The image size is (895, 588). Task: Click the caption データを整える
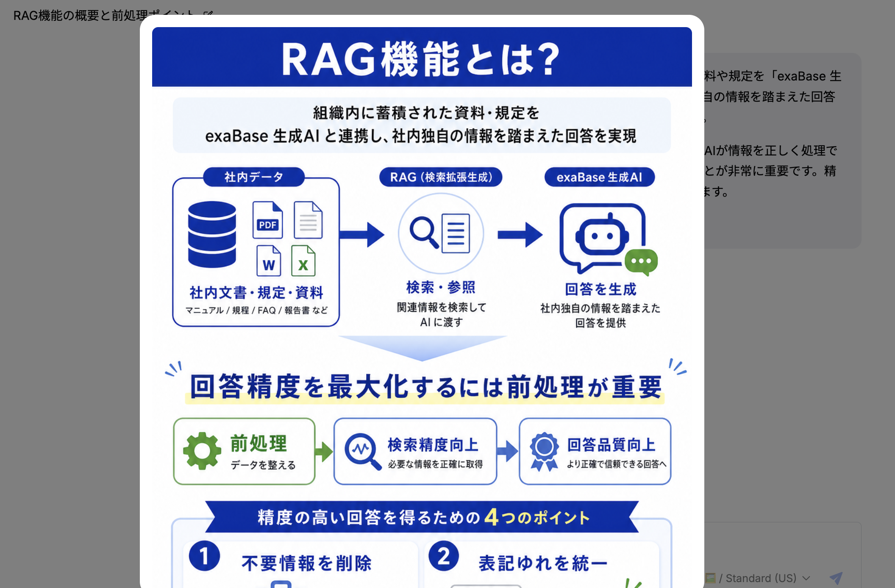pyautogui.click(x=263, y=465)
